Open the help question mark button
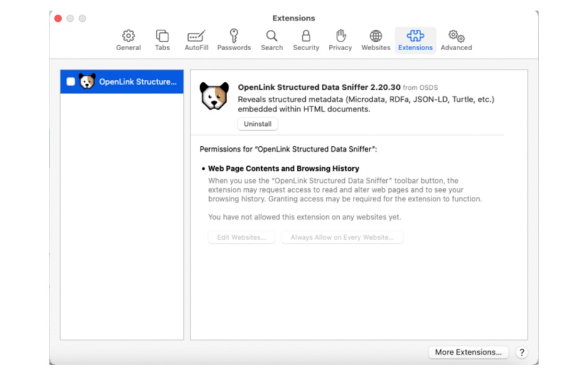This screenshot has height=368, width=588. (522, 353)
